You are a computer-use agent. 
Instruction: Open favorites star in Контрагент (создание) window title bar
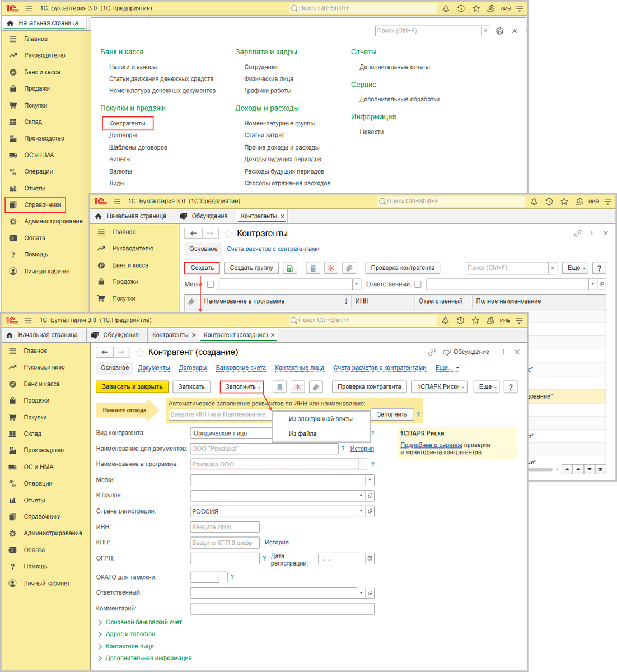[475, 320]
